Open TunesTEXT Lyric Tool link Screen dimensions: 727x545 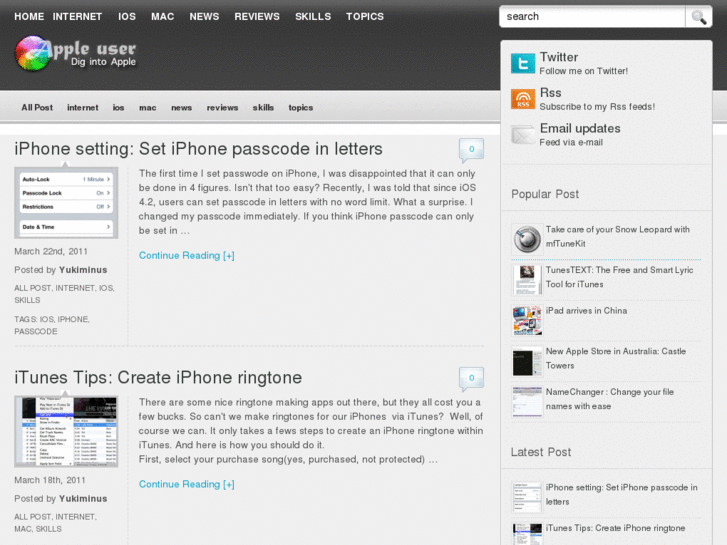tap(619, 277)
